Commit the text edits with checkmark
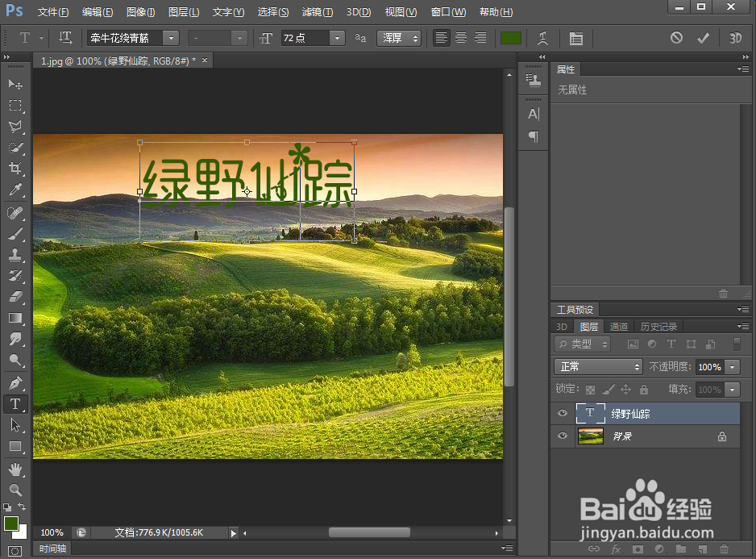Image resolution: width=756 pixels, height=559 pixels. click(702, 38)
